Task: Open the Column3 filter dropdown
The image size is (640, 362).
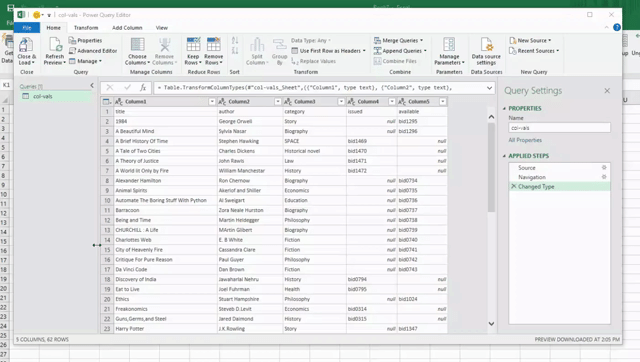Action: 341,101
